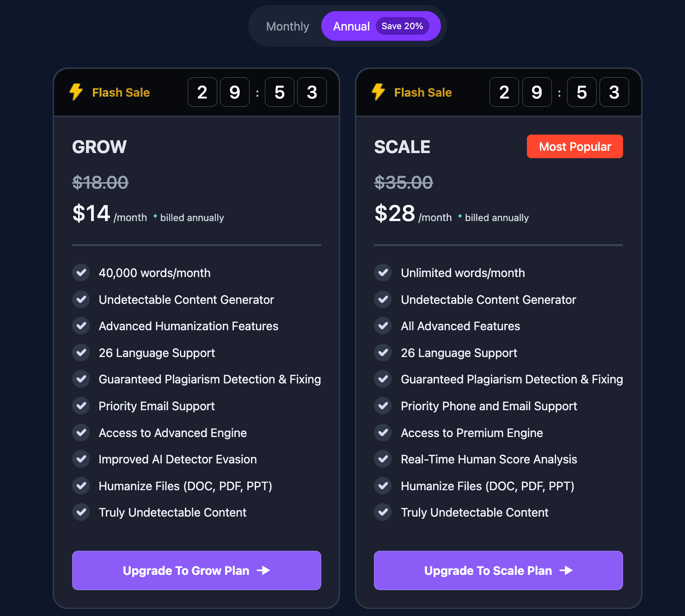Image resolution: width=685 pixels, height=616 pixels.
Task: Click the checkmark next to Truly Undetectable Content on Grow
Action: 81,512
